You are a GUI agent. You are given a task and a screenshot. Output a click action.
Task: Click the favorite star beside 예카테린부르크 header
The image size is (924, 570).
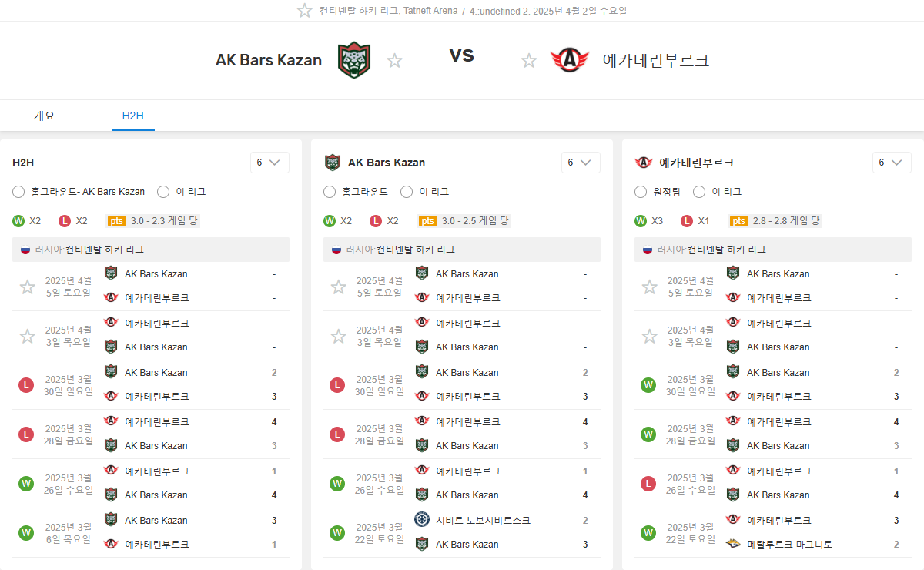coord(529,60)
